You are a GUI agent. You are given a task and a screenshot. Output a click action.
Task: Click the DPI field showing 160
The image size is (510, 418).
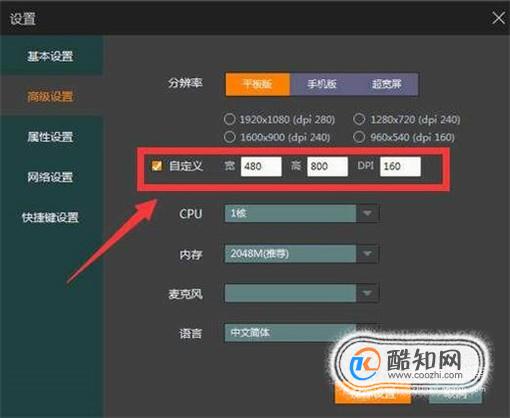pos(400,166)
